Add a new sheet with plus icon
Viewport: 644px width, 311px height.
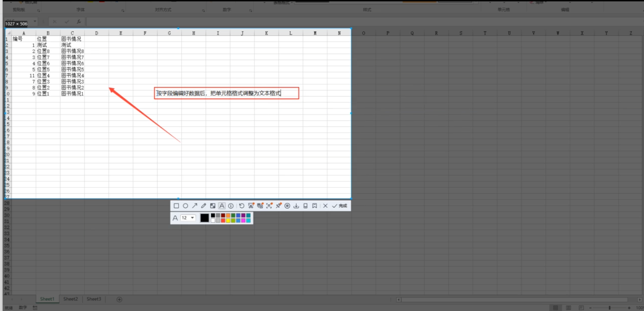pos(119,300)
